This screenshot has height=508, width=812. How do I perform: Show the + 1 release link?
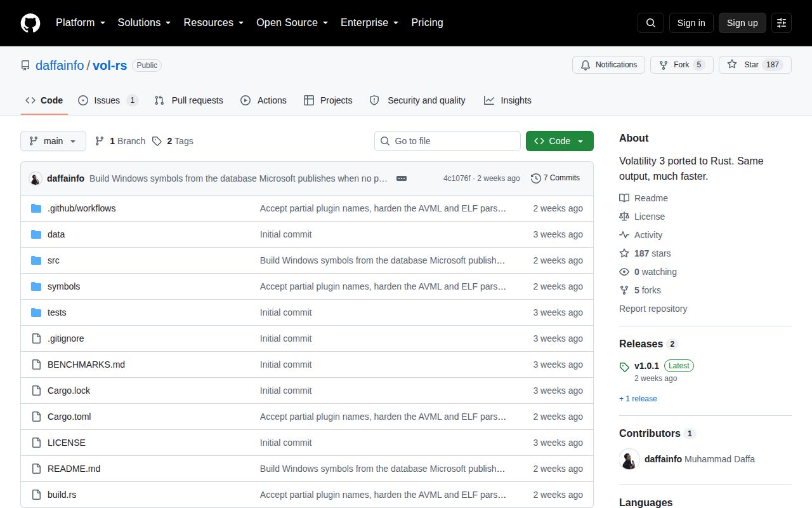pyautogui.click(x=638, y=399)
